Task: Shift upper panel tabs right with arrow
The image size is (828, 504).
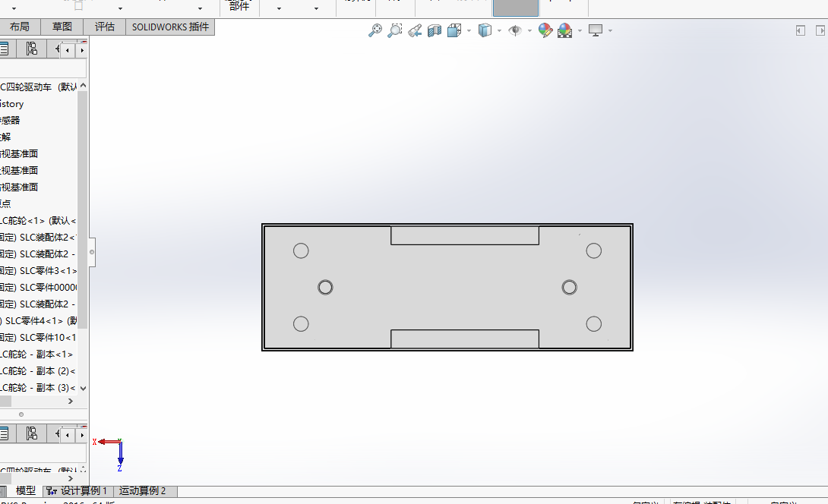Action: (81, 50)
